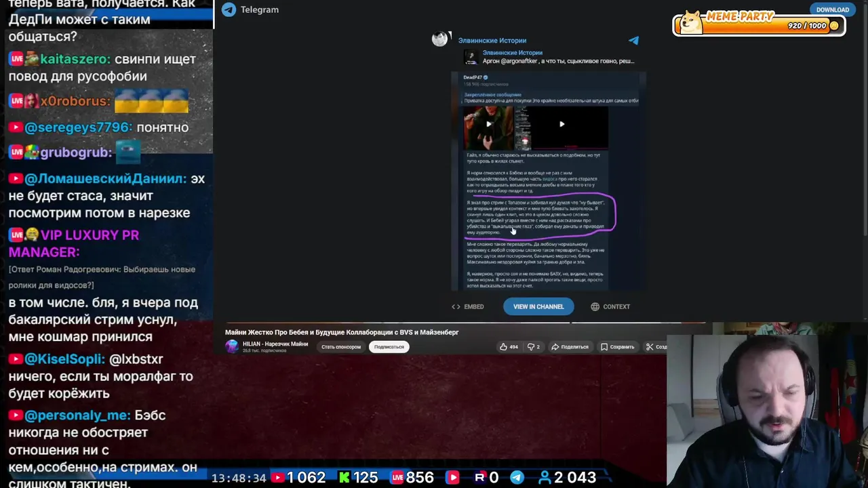Click the stream clock 13:48:34
This screenshot has height=488, width=868.
239,479
